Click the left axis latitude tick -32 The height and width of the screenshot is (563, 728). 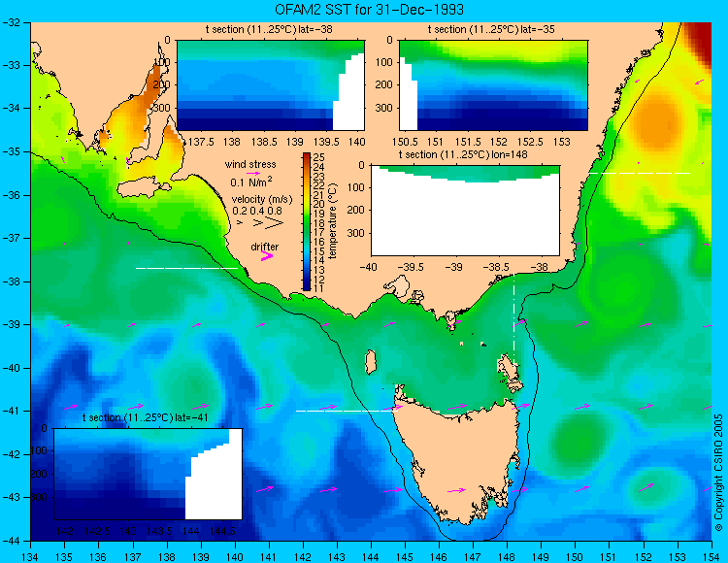[11, 22]
